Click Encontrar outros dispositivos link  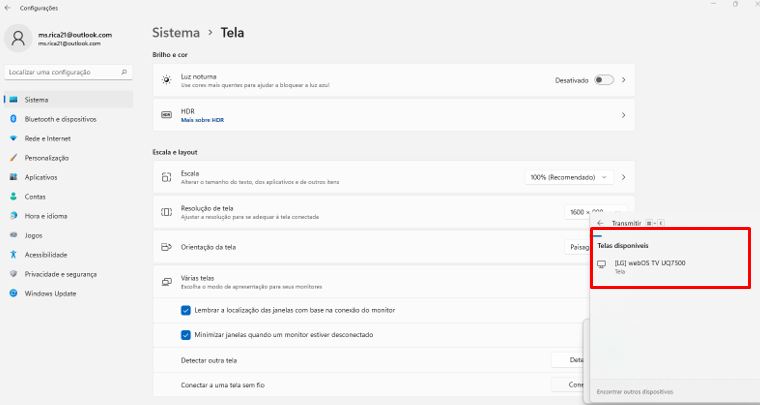(634, 391)
